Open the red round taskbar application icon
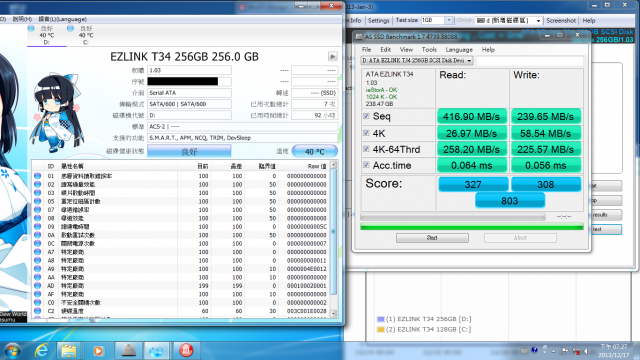 (186, 351)
